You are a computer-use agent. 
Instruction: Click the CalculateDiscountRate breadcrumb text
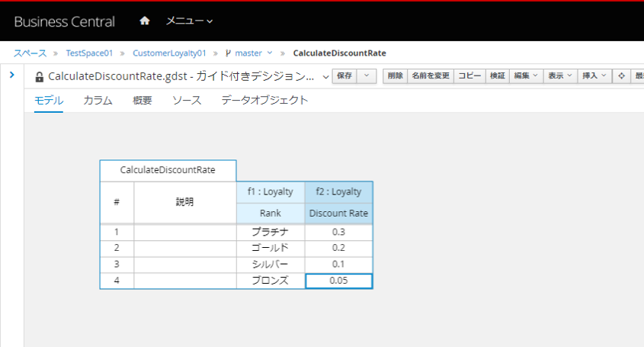pyautogui.click(x=339, y=53)
